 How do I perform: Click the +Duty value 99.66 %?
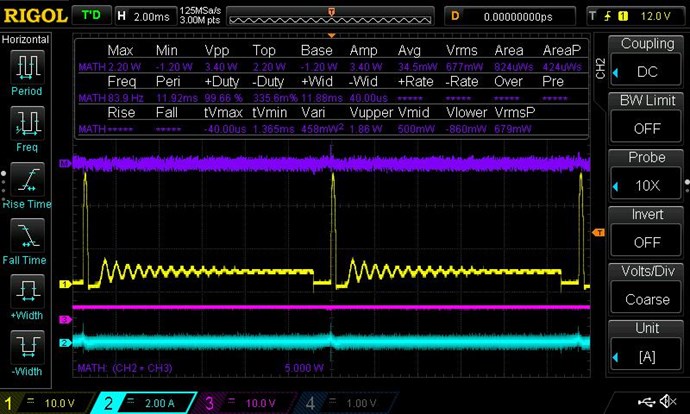[x=224, y=98]
